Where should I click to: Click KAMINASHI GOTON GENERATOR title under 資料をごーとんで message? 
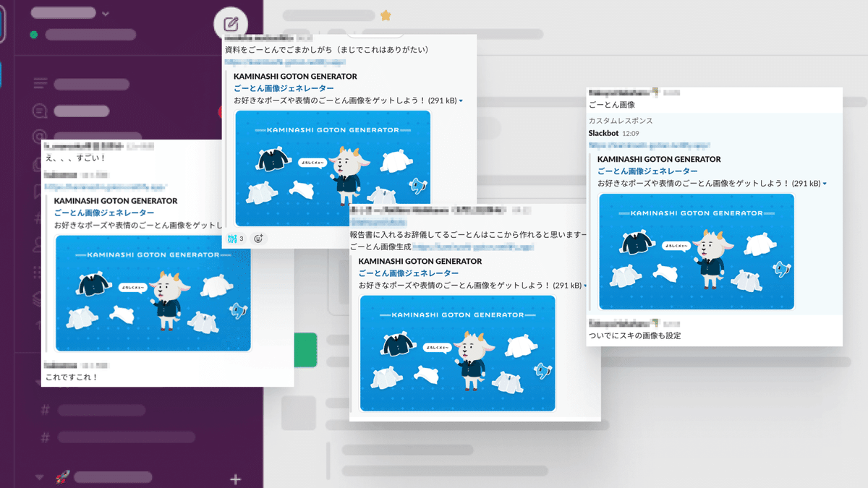[295, 76]
